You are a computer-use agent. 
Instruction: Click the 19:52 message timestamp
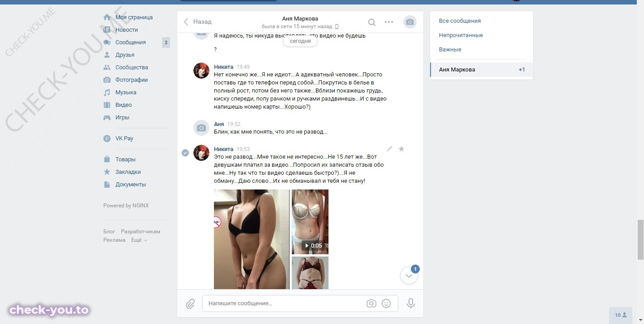[234, 124]
